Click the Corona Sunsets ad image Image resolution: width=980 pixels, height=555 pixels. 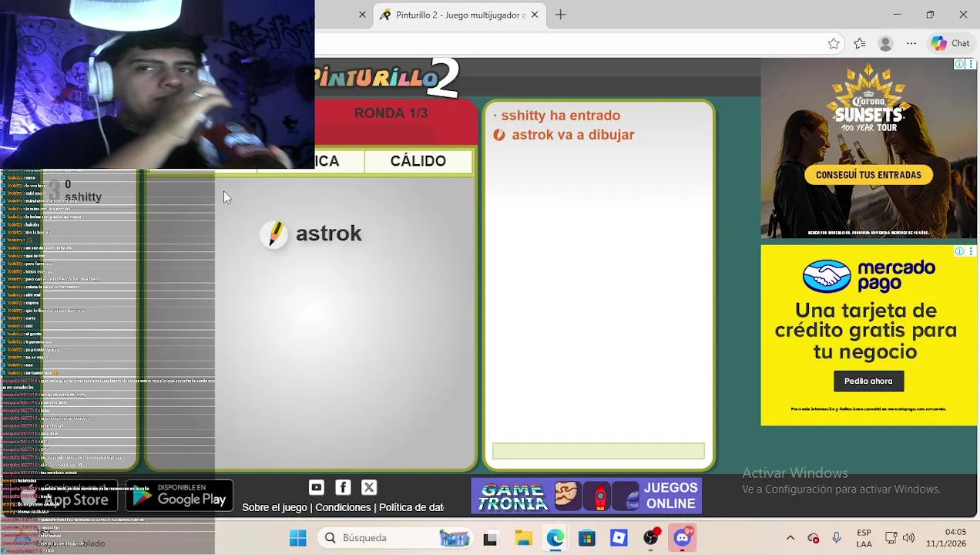[x=868, y=148]
